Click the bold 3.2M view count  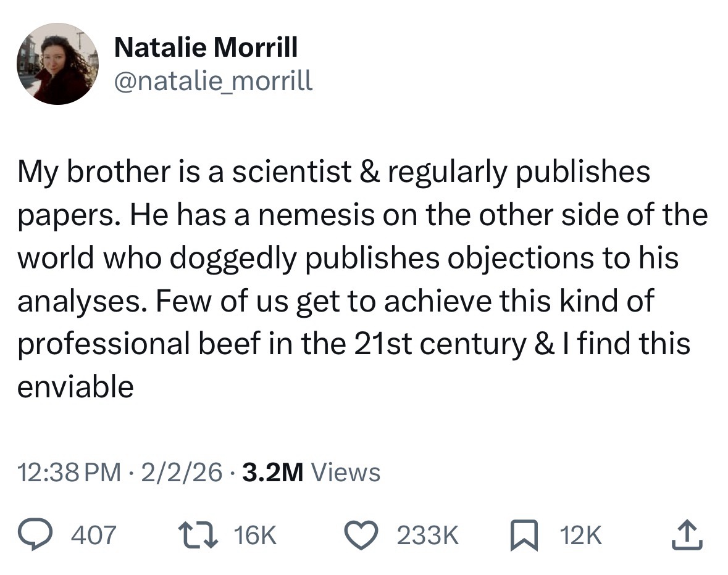click(273, 473)
